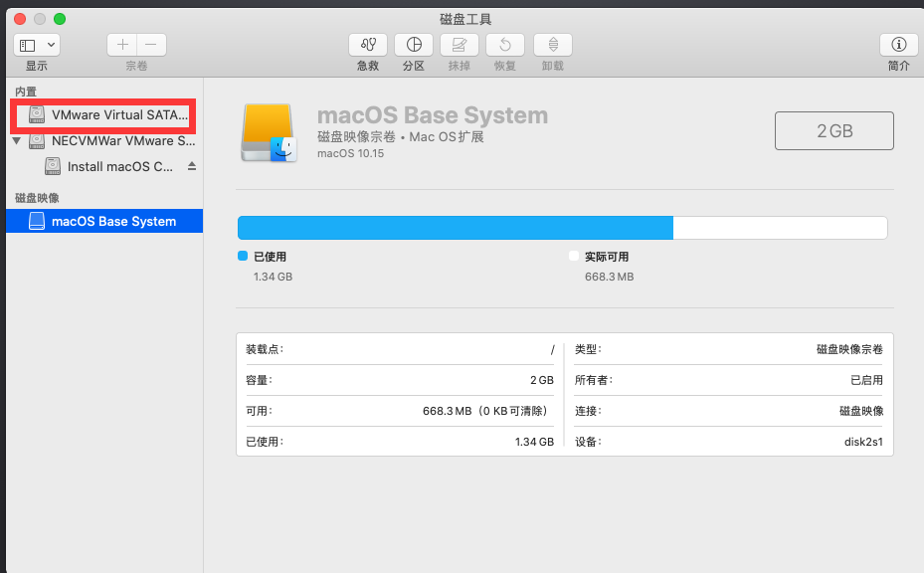Click the 2GB size button
This screenshot has height=573, width=924.
coord(833,130)
